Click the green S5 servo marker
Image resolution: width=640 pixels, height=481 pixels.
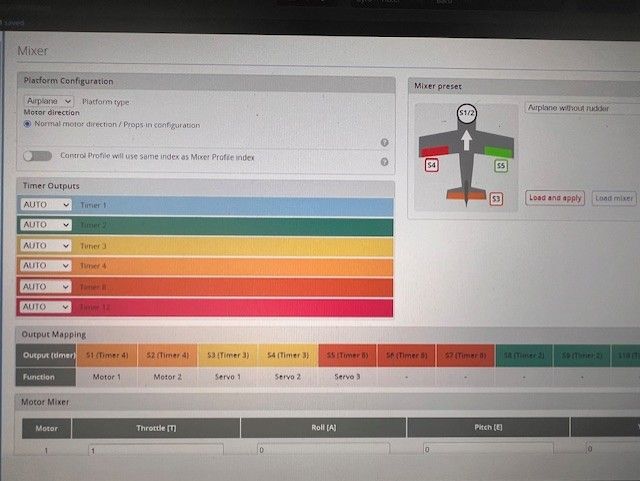tap(501, 165)
